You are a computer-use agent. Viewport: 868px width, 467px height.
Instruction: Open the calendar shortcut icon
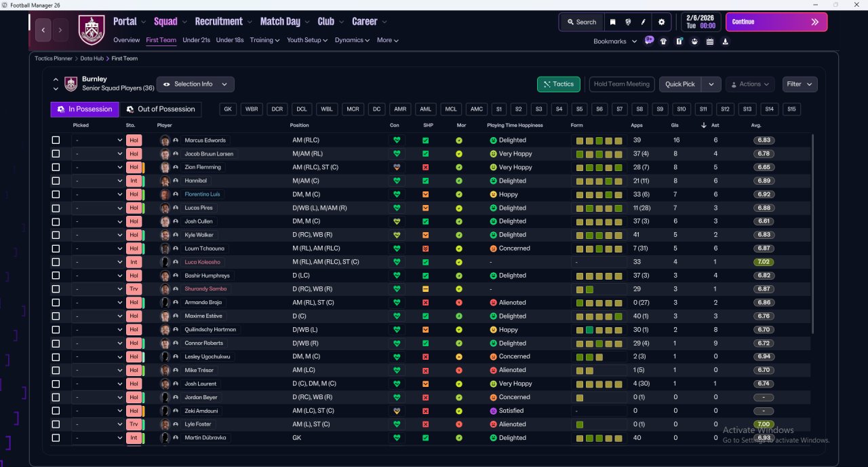[710, 41]
